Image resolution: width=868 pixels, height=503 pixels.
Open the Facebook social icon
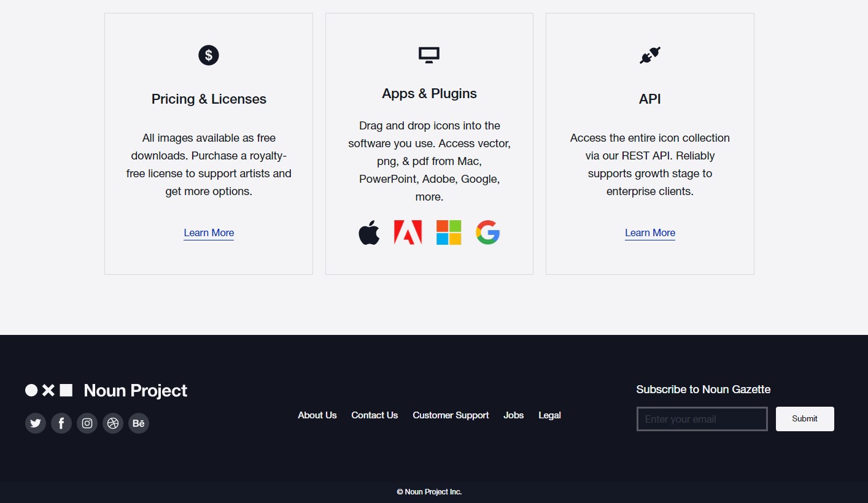61,423
